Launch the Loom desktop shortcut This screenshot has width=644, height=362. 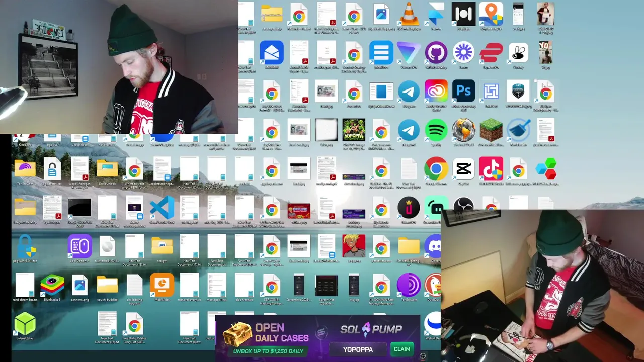pyautogui.click(x=463, y=53)
